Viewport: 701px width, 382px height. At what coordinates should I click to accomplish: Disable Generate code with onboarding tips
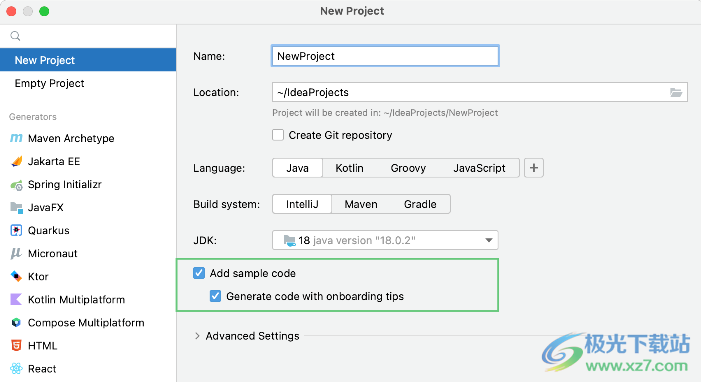(215, 296)
